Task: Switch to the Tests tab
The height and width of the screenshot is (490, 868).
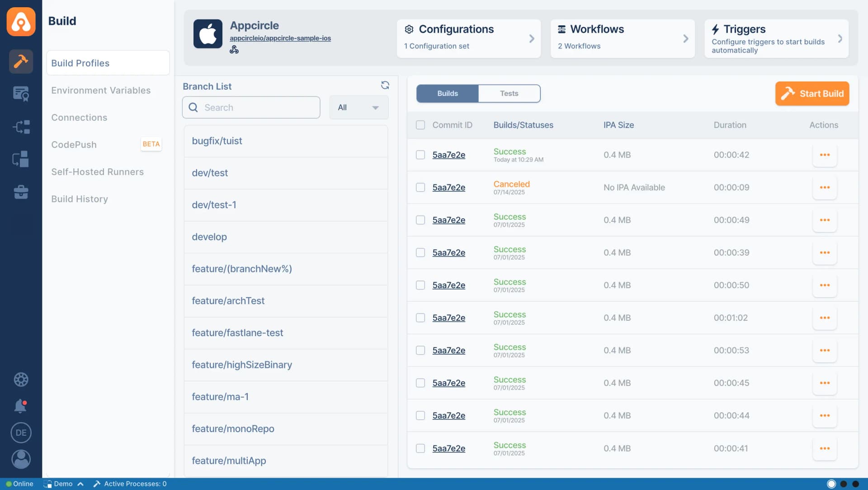Action: click(x=509, y=93)
